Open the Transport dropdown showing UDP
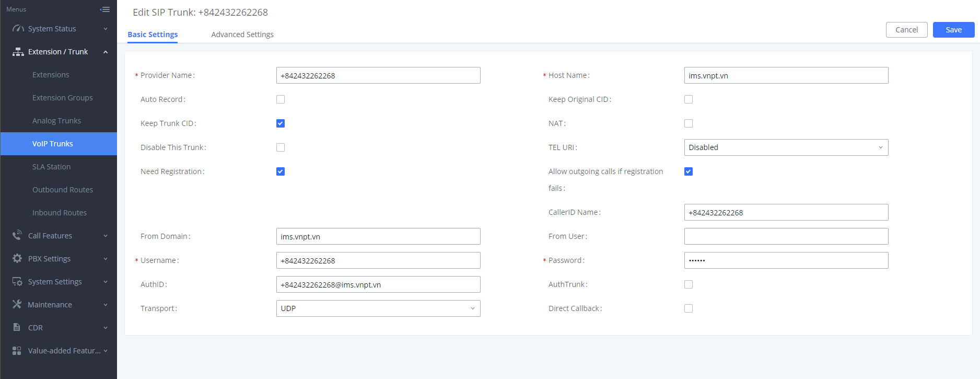The height and width of the screenshot is (379, 980). click(x=378, y=308)
